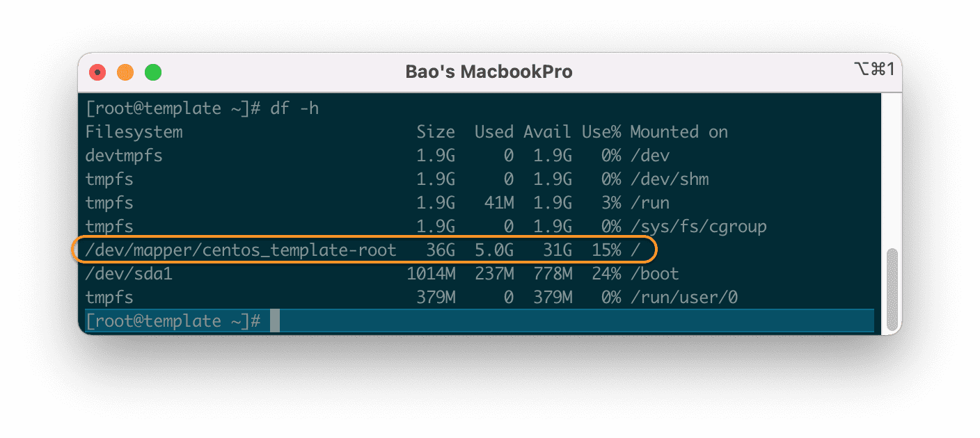Click the devtmpfs filesystem entry
980x438 pixels.
coord(124,156)
